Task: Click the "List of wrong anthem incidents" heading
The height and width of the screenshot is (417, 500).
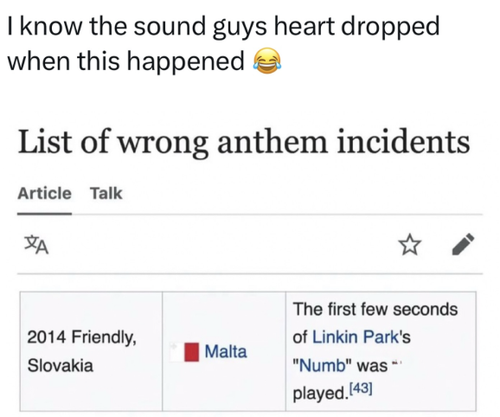Action: point(244,142)
